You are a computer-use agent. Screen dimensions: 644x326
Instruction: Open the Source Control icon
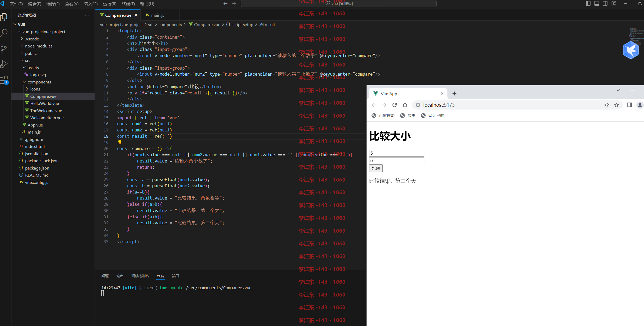(4, 48)
